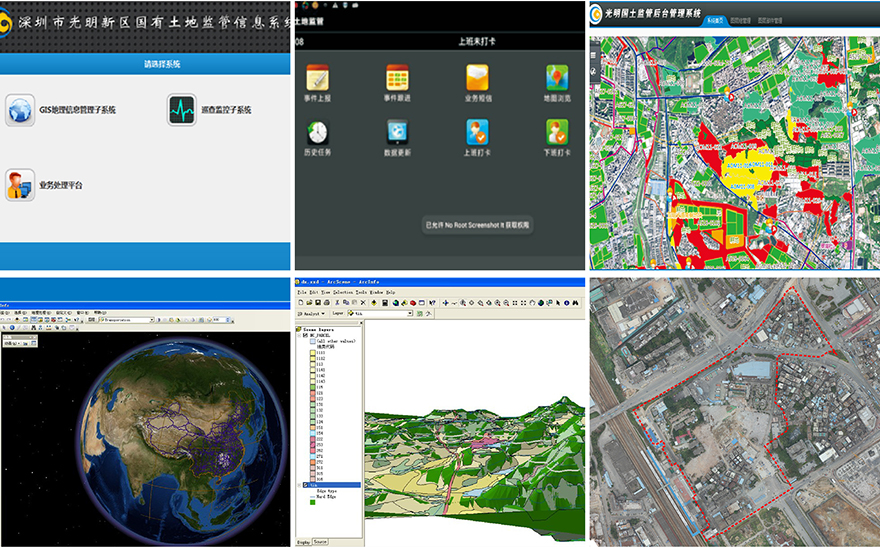Click What's This help icon in ArcScene

pos(432,303)
